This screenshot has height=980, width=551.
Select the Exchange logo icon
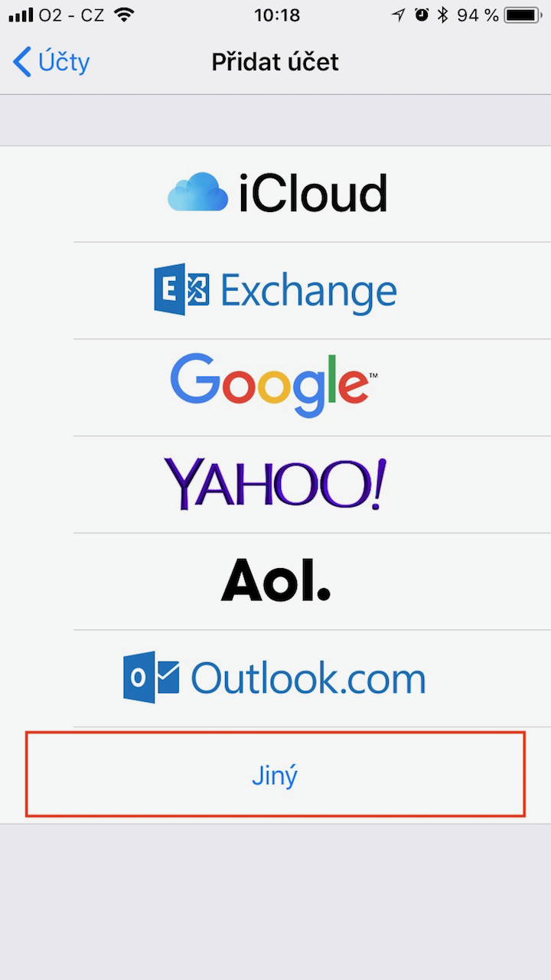(181, 290)
